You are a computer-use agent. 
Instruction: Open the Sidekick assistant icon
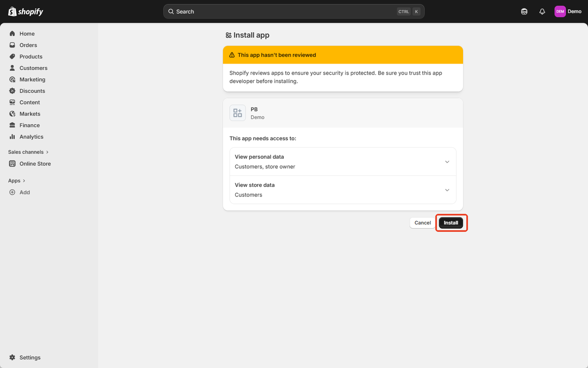(x=524, y=11)
